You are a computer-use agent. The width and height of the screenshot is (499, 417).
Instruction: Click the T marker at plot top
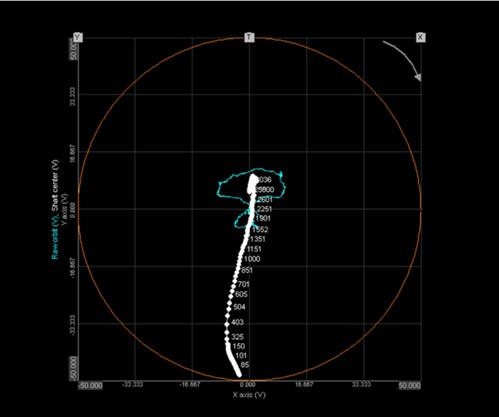point(249,37)
